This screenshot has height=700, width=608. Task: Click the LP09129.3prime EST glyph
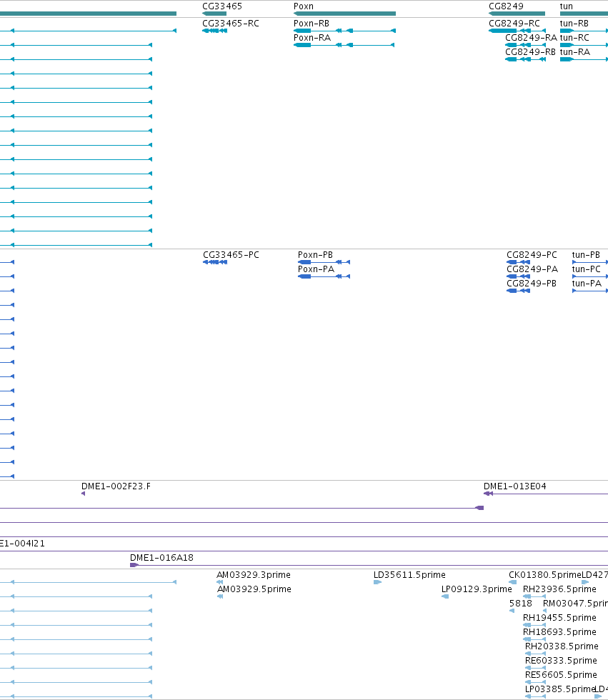pyautogui.click(x=445, y=596)
